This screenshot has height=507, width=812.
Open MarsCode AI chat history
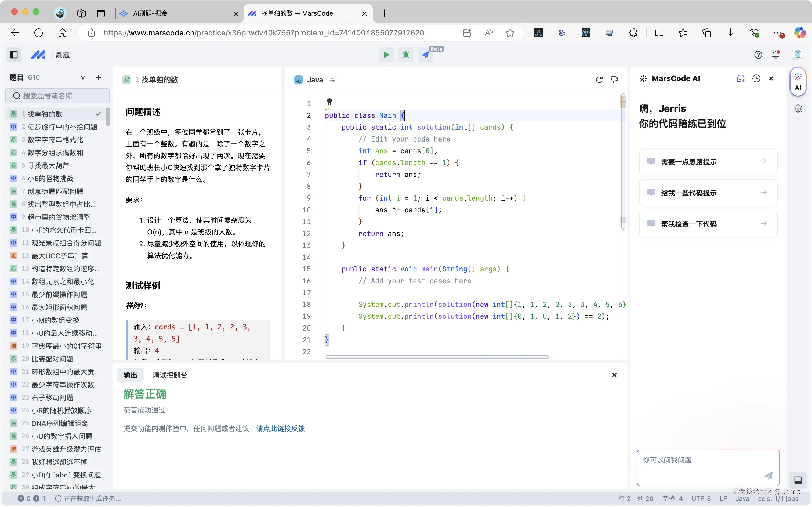pyautogui.click(x=756, y=78)
